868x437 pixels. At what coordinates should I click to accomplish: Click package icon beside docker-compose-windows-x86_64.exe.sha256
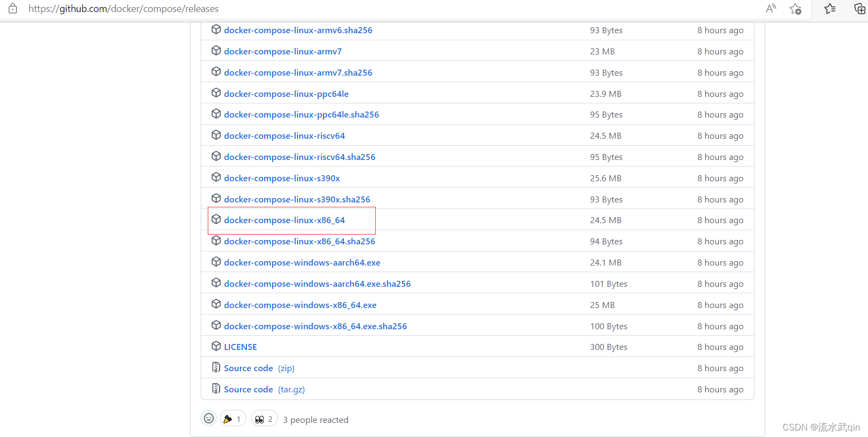click(216, 325)
